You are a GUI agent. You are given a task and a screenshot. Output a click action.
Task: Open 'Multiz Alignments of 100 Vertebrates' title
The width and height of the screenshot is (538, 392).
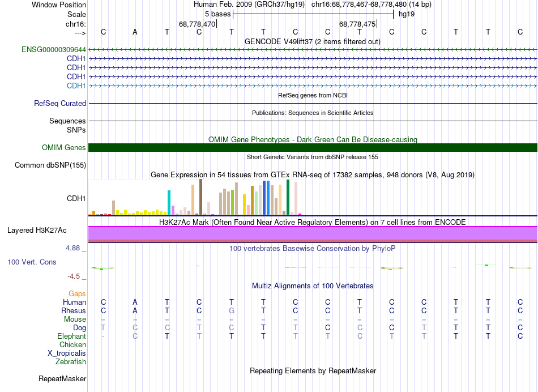(313, 286)
